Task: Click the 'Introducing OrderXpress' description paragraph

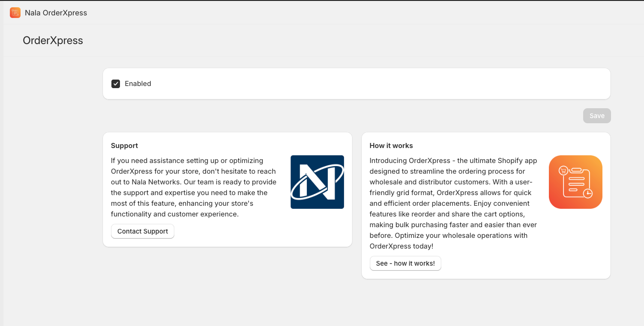Action: (453, 203)
